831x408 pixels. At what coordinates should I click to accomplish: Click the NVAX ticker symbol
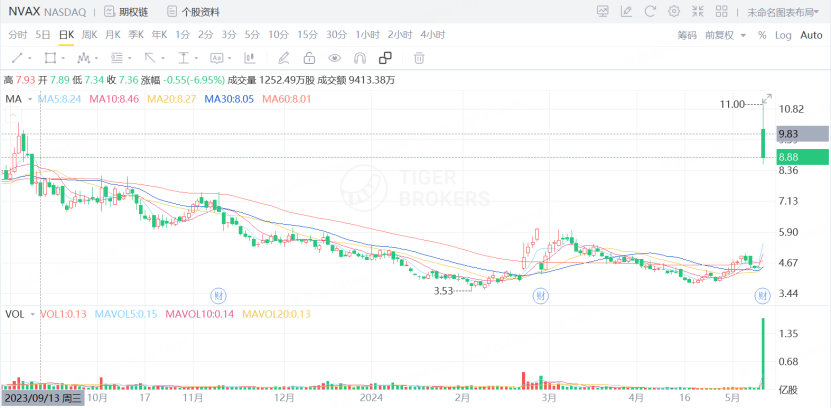24,11
